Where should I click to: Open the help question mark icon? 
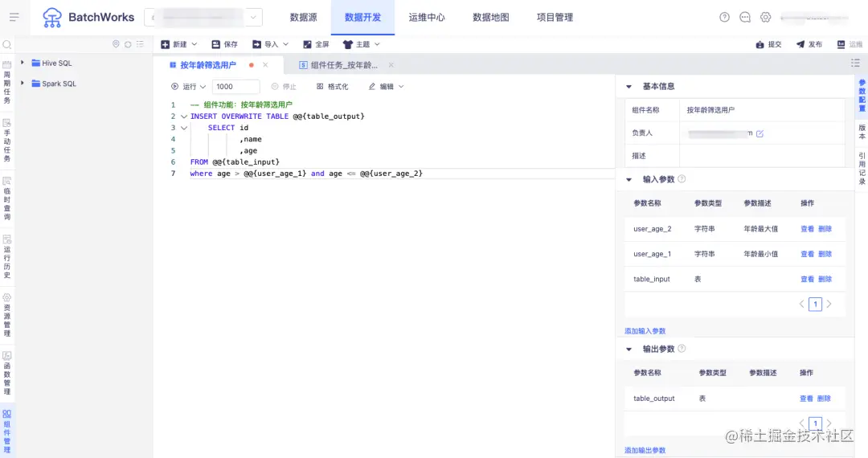pyautogui.click(x=724, y=17)
